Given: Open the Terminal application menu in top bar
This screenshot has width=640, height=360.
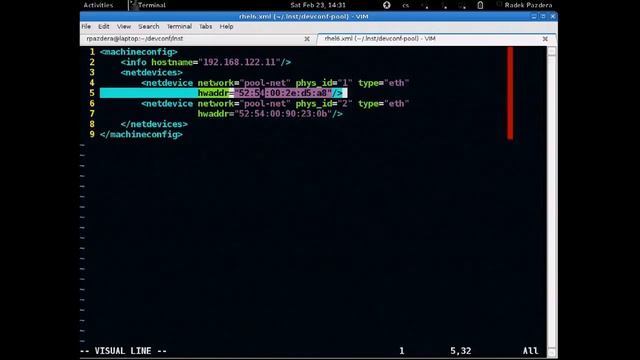Looking at the screenshot, I should [147, 5].
